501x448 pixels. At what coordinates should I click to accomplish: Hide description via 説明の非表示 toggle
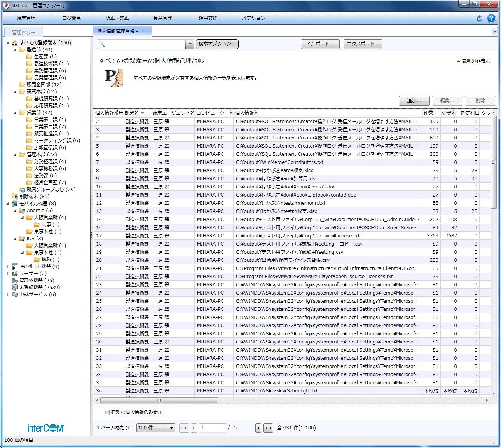473,61
